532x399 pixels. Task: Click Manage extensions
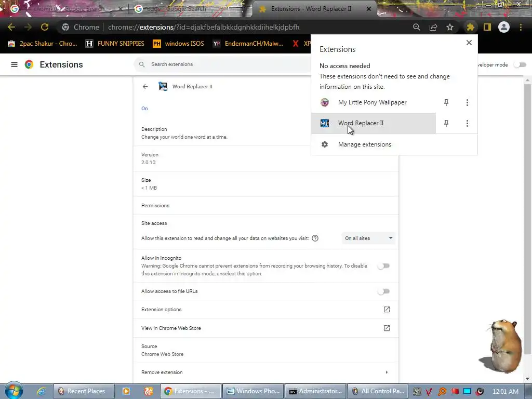[394, 144]
